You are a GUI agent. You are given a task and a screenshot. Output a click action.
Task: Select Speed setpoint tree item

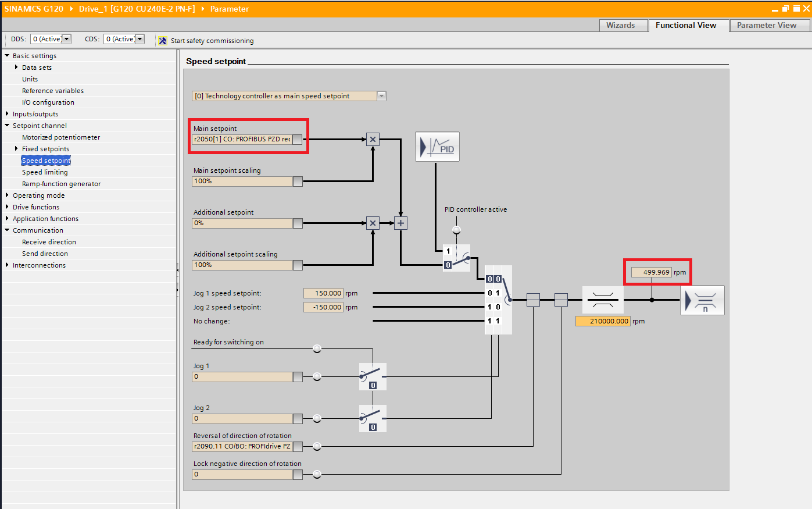[46, 161]
